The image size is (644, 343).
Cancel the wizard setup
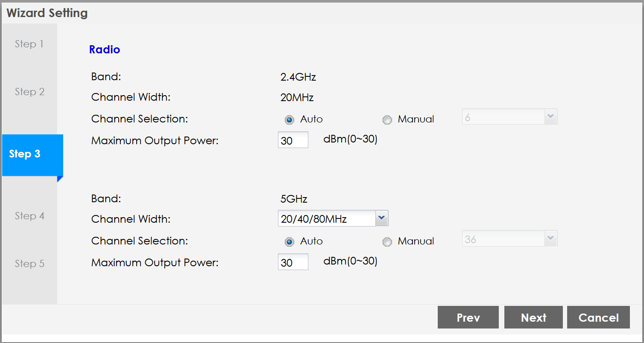(598, 317)
